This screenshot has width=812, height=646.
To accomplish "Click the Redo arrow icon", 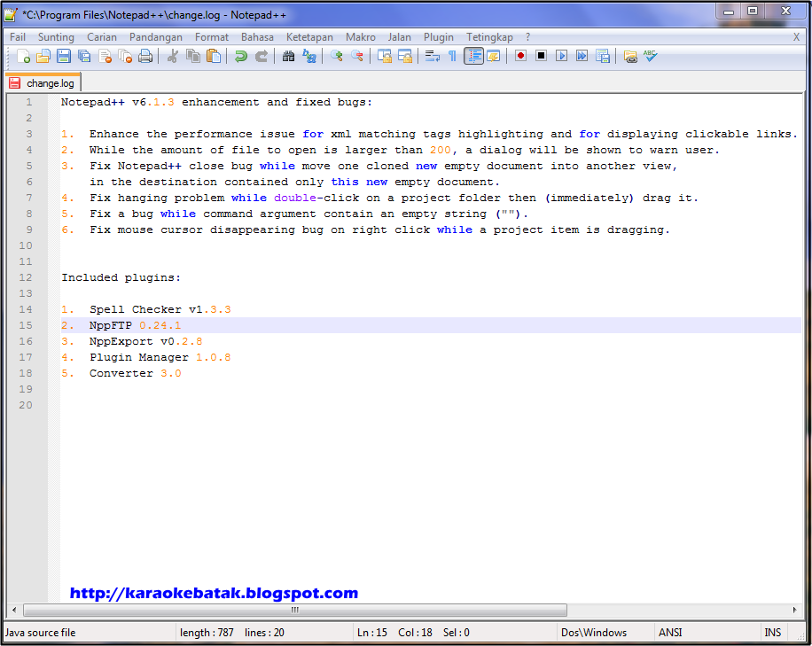I will click(262, 56).
